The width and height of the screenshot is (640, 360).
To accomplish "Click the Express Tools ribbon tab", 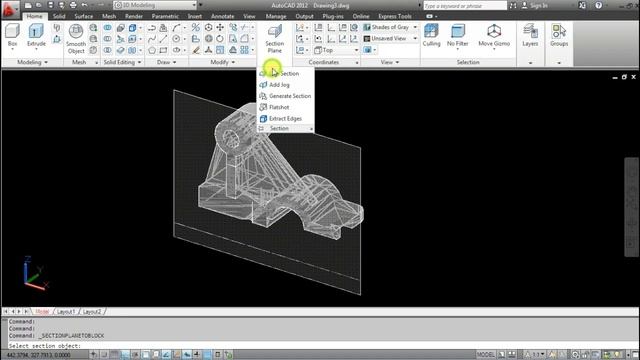I will point(395,16).
